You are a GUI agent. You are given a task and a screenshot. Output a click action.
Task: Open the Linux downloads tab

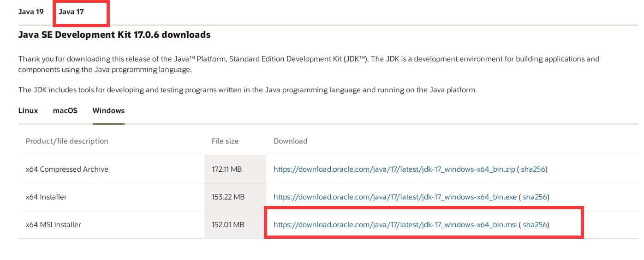28,110
